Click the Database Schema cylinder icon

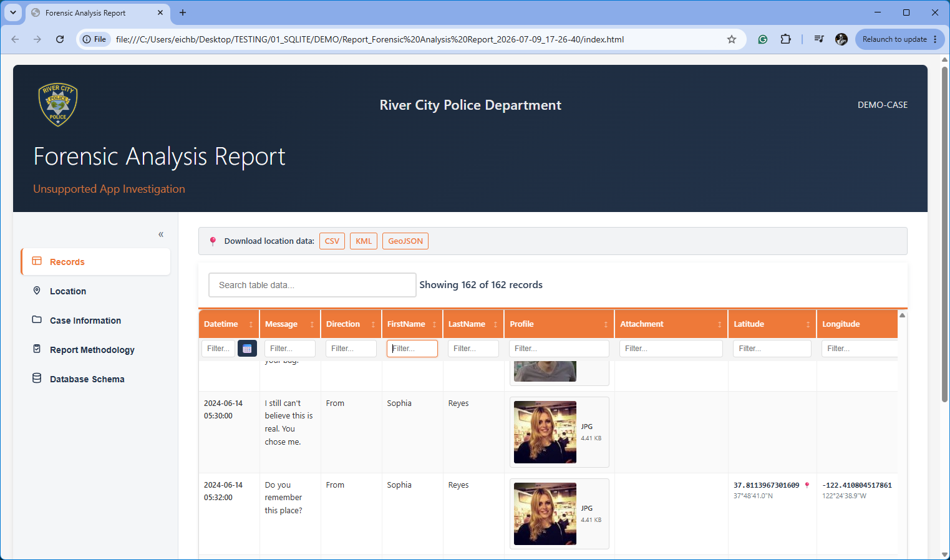click(x=37, y=378)
